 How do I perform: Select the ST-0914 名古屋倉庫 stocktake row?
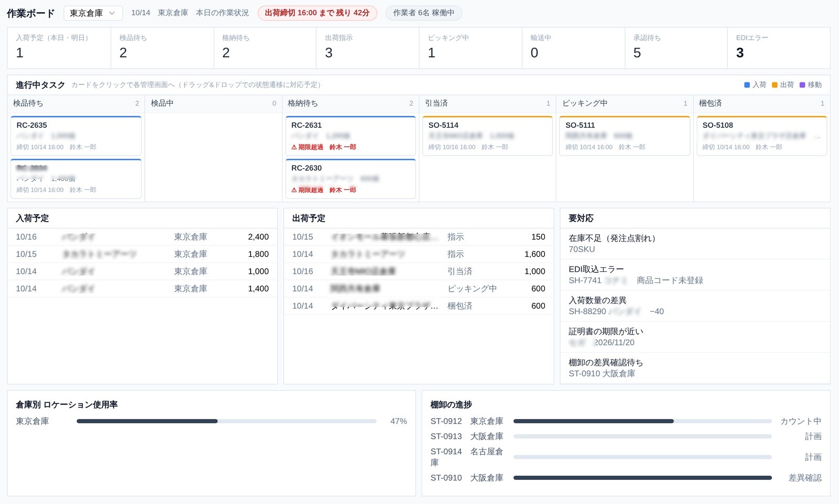click(626, 457)
